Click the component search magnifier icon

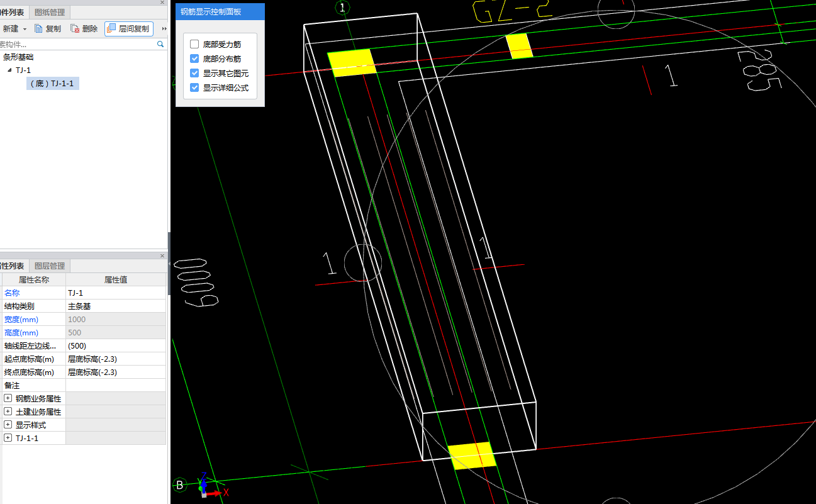pos(160,44)
